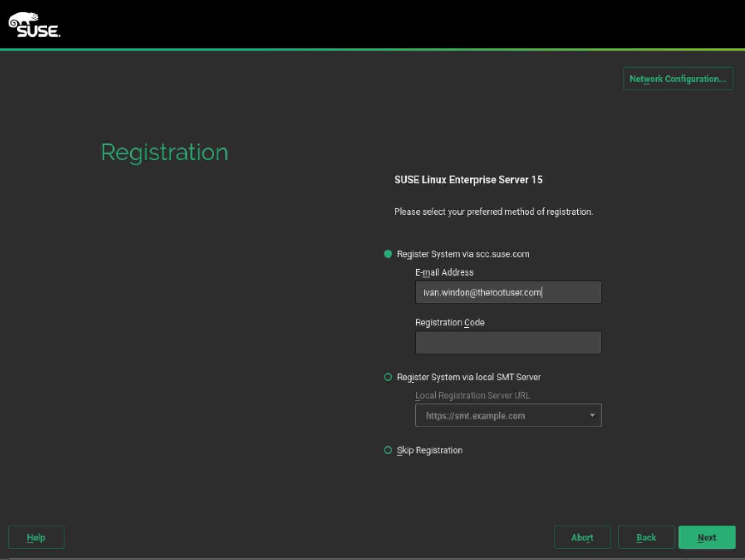Click the "SUSE Linux Enterprise Server 15" title

pos(468,180)
